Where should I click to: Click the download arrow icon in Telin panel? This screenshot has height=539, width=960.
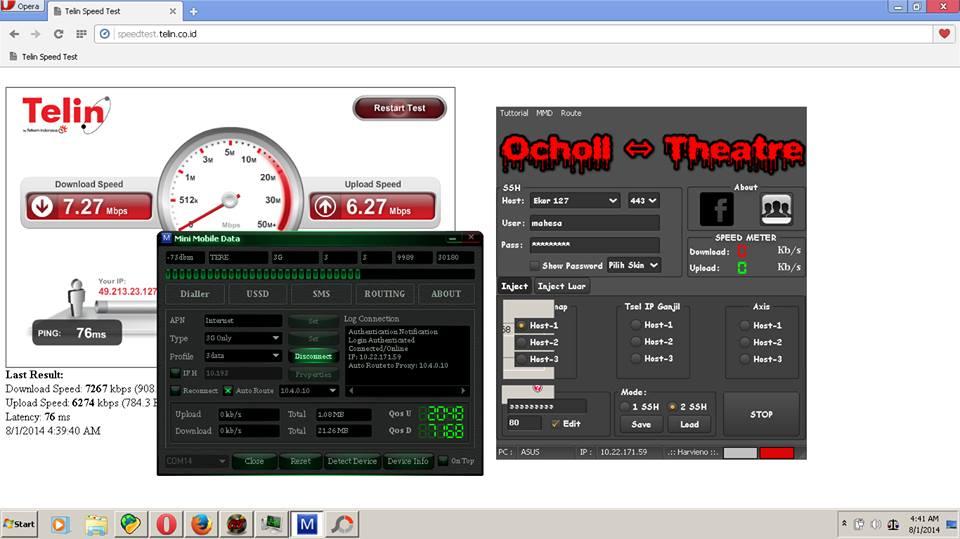point(42,206)
